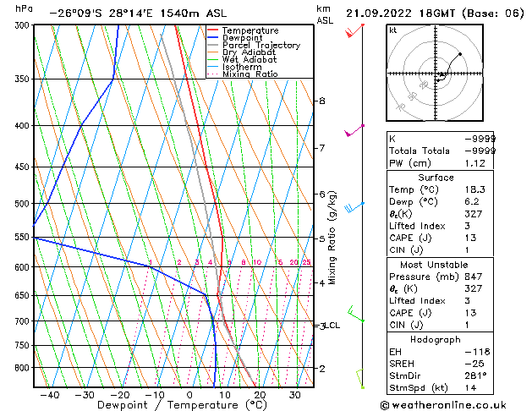Image resolution: width=532 pixels, height=411 pixels.
Task: Click the EH value -118
Action: pyautogui.click(x=477, y=352)
